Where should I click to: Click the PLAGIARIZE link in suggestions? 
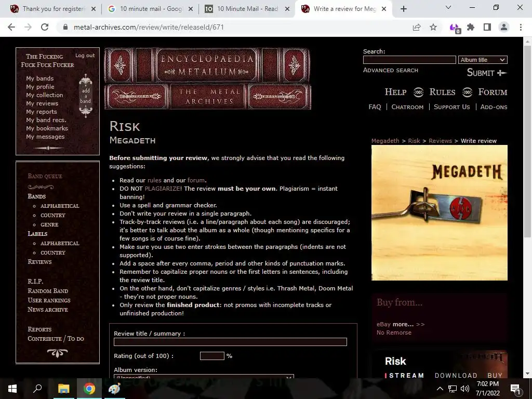coord(162,189)
